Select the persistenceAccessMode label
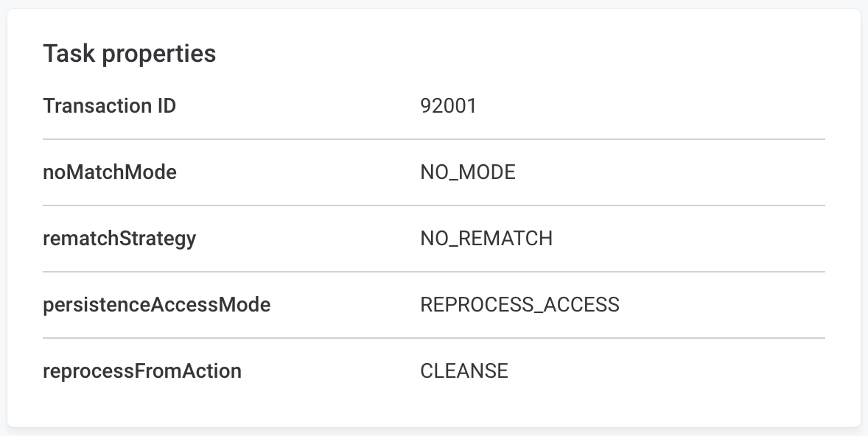The width and height of the screenshot is (868, 436). coord(157,305)
